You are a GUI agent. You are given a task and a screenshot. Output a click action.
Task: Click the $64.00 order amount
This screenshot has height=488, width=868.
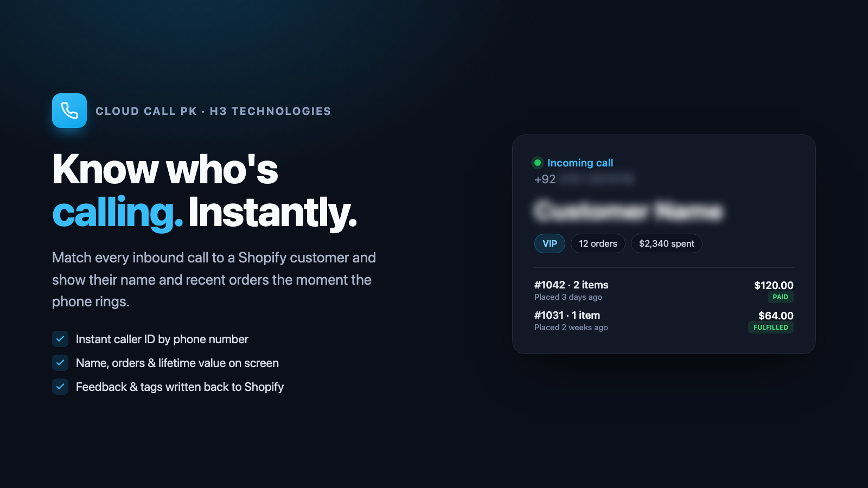coord(776,316)
